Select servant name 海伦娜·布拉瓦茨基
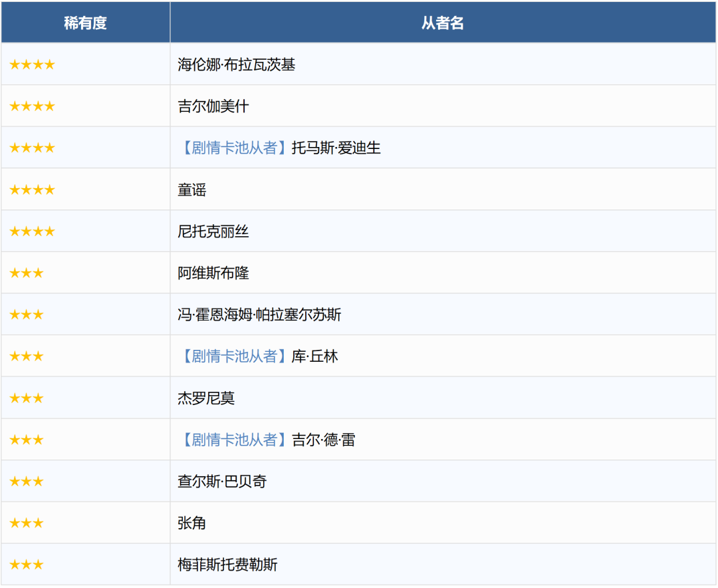Viewport: 718px width, 588px height. 236,65
